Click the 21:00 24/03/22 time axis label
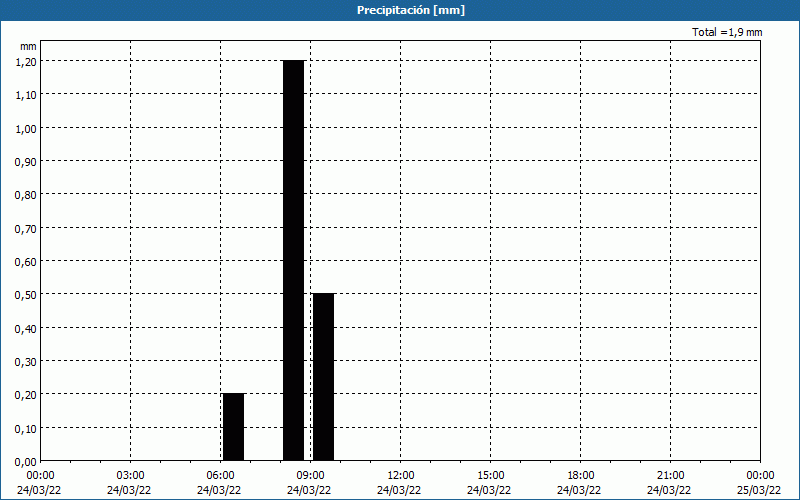800x500 pixels. (x=669, y=483)
